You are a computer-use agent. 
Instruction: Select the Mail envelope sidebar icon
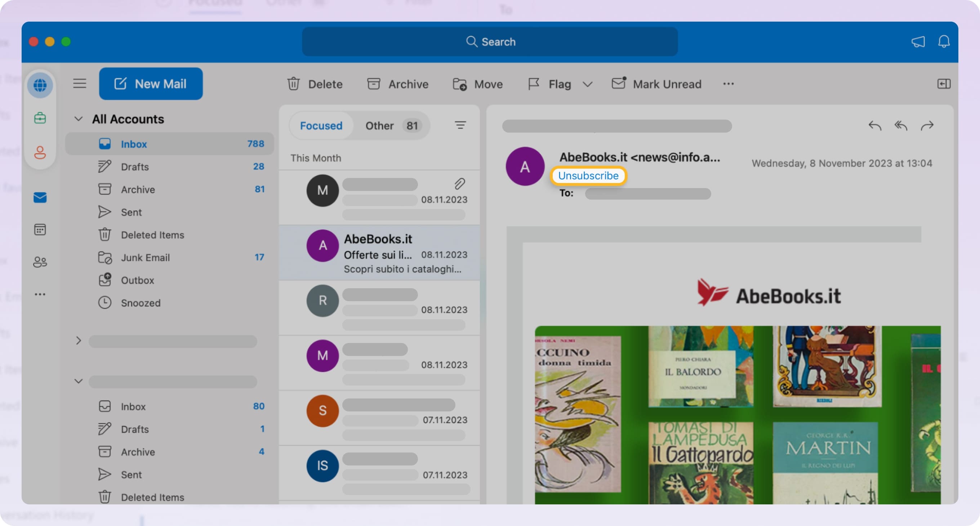click(40, 197)
